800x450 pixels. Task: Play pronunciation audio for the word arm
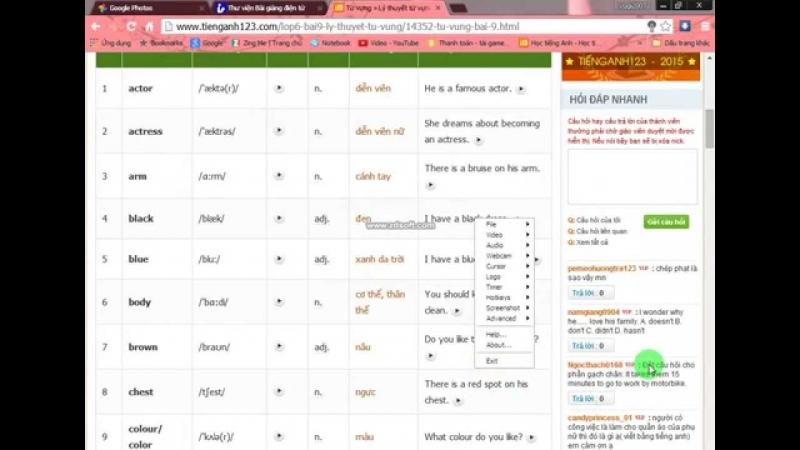click(x=279, y=176)
